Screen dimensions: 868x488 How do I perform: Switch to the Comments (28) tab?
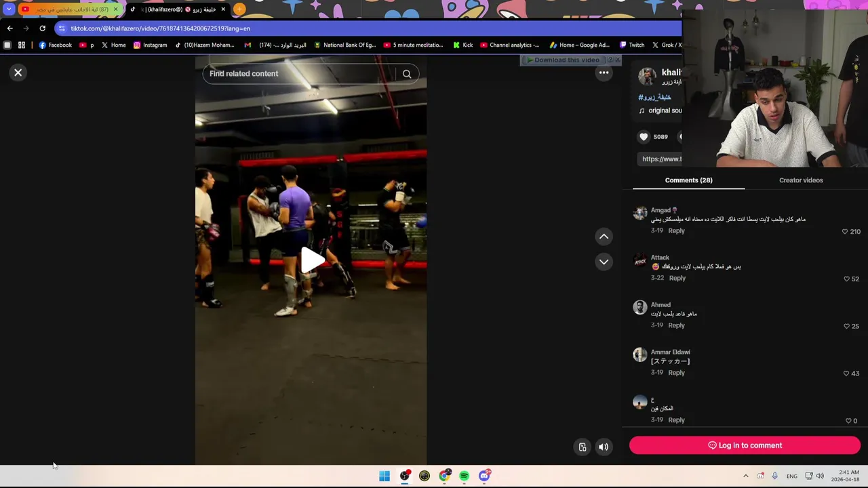[688, 180]
